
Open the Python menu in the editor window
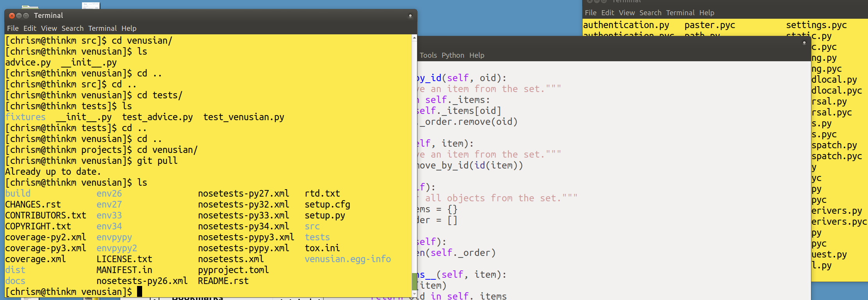(453, 55)
